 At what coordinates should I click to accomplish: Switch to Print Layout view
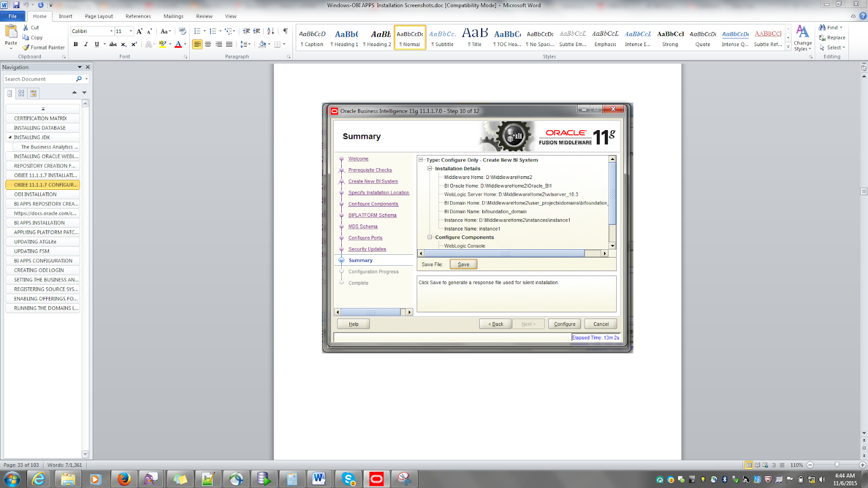point(749,465)
